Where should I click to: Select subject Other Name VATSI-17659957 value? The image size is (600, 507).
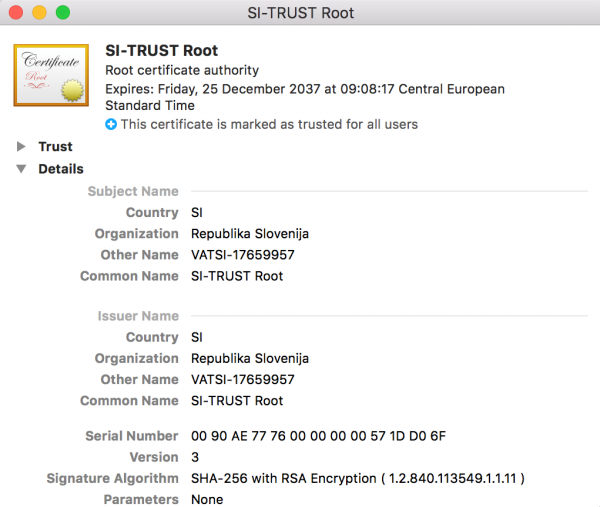[x=243, y=255]
